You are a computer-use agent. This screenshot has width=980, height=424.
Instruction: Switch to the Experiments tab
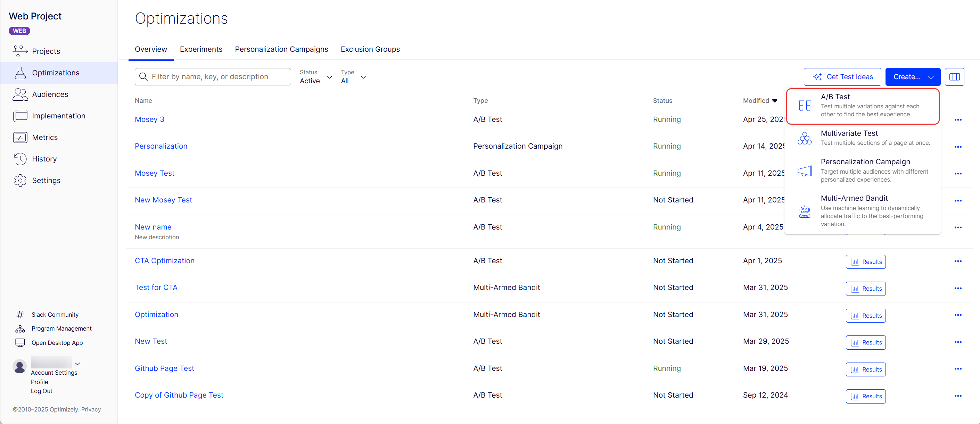201,49
